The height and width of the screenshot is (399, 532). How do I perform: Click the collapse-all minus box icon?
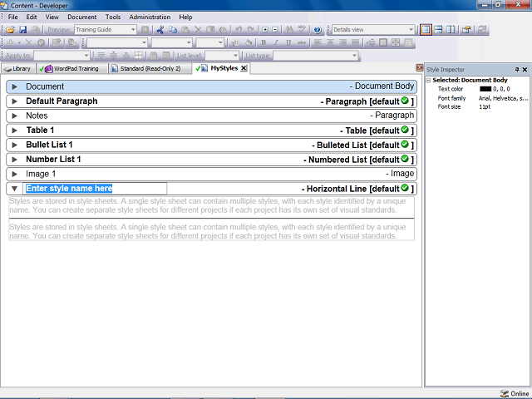[x=275, y=30]
